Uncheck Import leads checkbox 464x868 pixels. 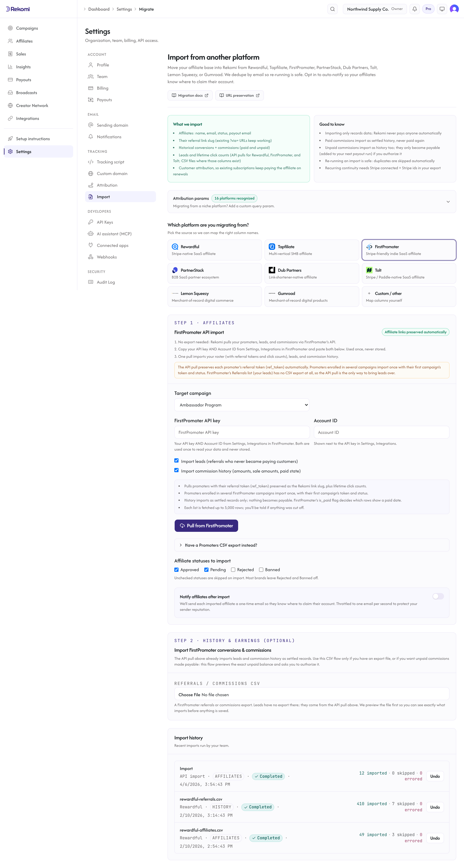(176, 461)
